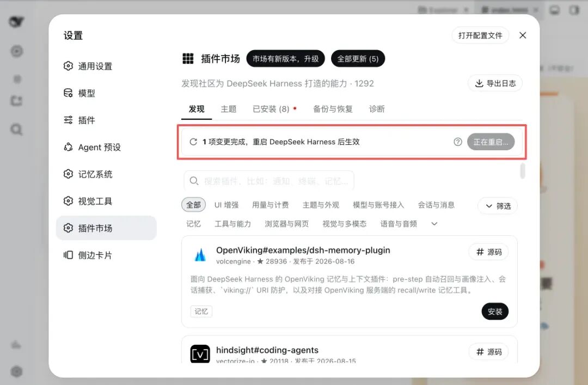The width and height of the screenshot is (588, 385).
Task: Switch to 主题 tab
Action: (228, 109)
